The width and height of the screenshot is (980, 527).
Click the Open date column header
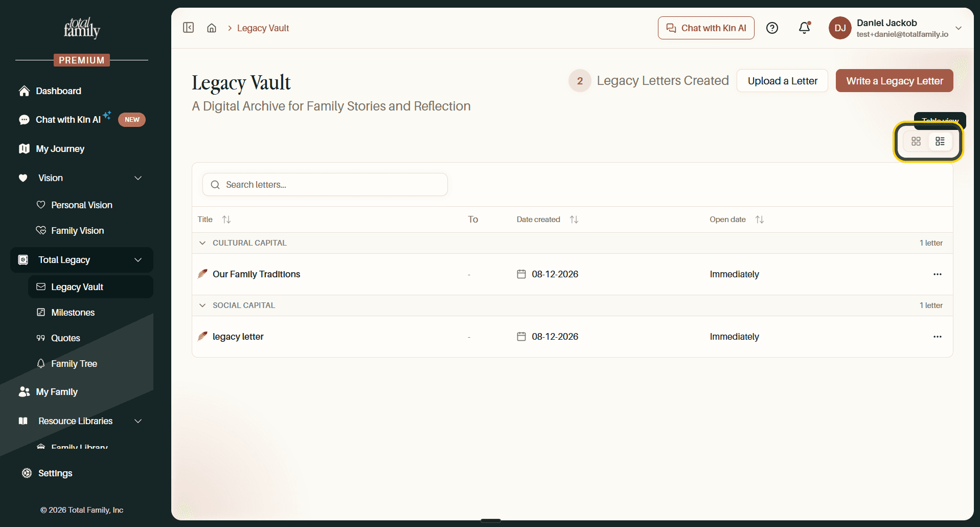[x=727, y=219]
